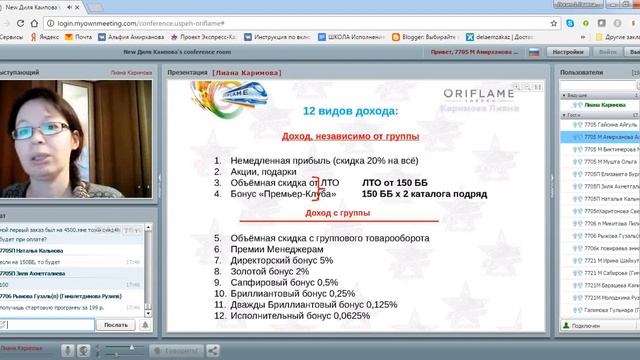Click the zoom-out icon on presentation
The height and width of the screenshot is (360, 640).
point(527,87)
